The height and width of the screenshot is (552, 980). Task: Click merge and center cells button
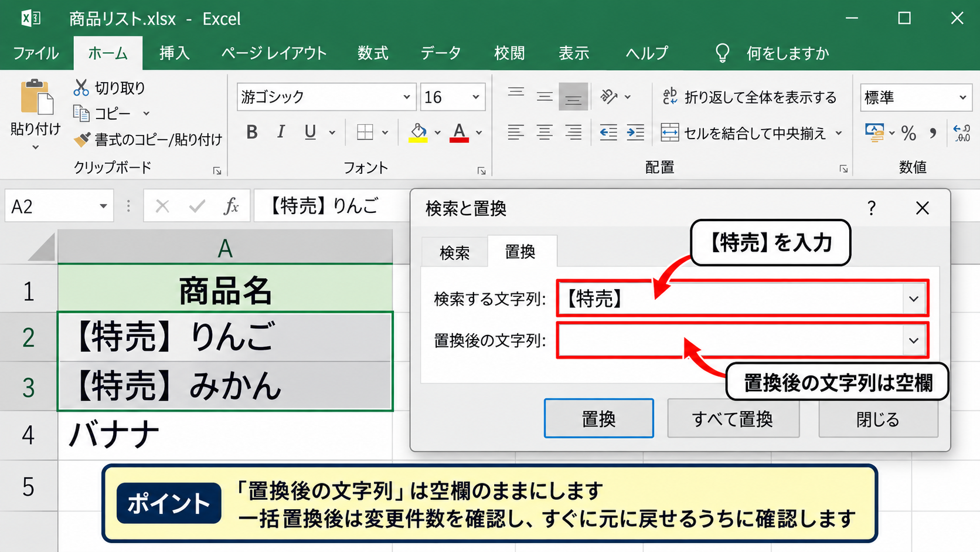[743, 133]
